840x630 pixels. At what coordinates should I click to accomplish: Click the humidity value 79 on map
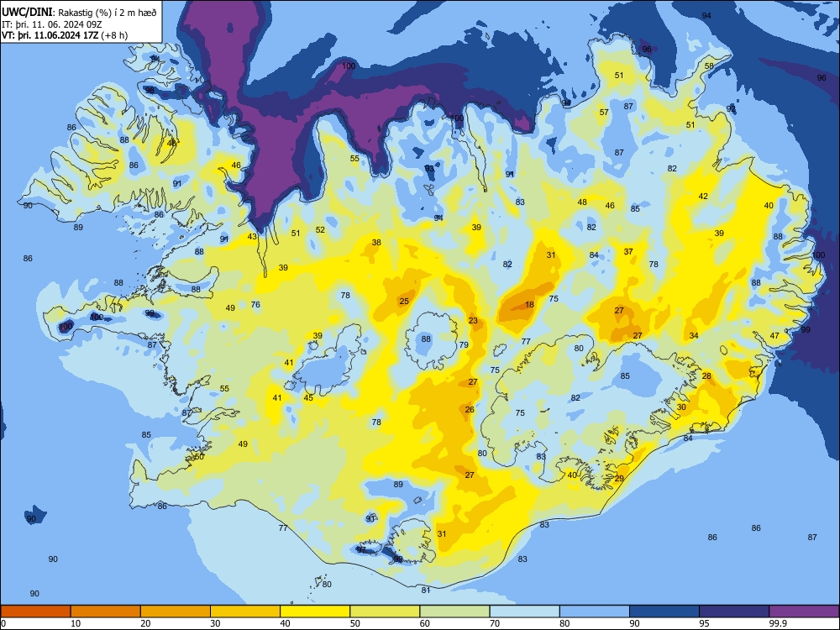(464, 345)
